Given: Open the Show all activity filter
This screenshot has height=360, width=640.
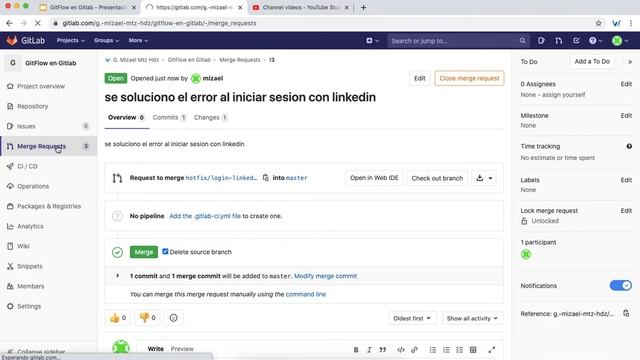Looking at the screenshot, I should [x=472, y=318].
